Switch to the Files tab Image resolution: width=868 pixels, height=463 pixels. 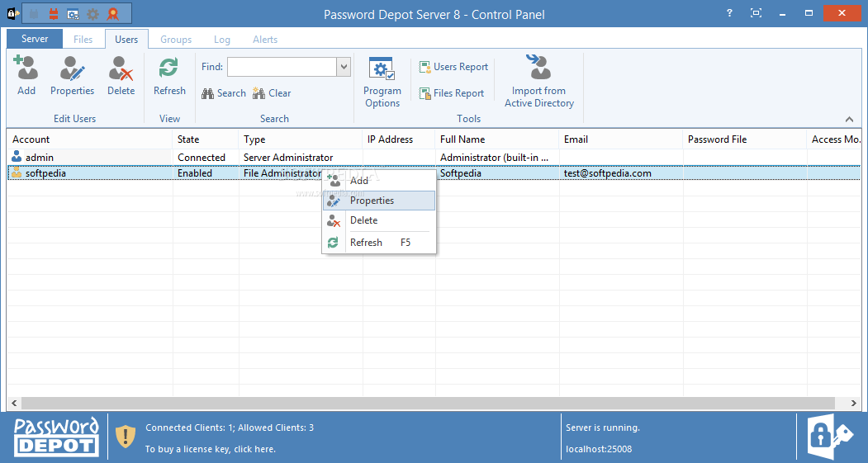pos(83,40)
